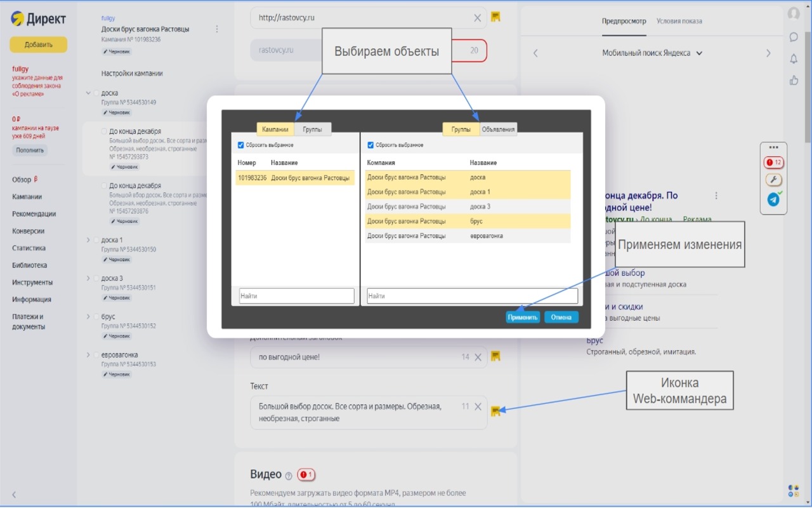The height and width of the screenshot is (508, 812).
Task: Clear the http://rastovcy.ru URL field
Action: tap(478, 18)
